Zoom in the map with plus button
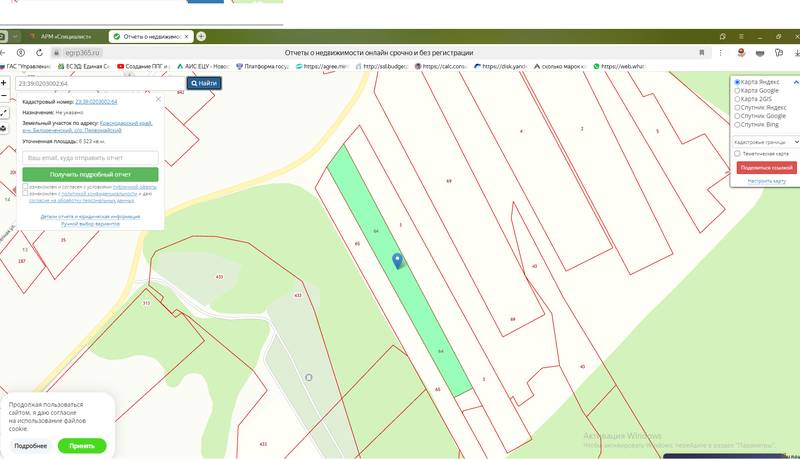Screen dimensions: 800x459 (4, 83)
